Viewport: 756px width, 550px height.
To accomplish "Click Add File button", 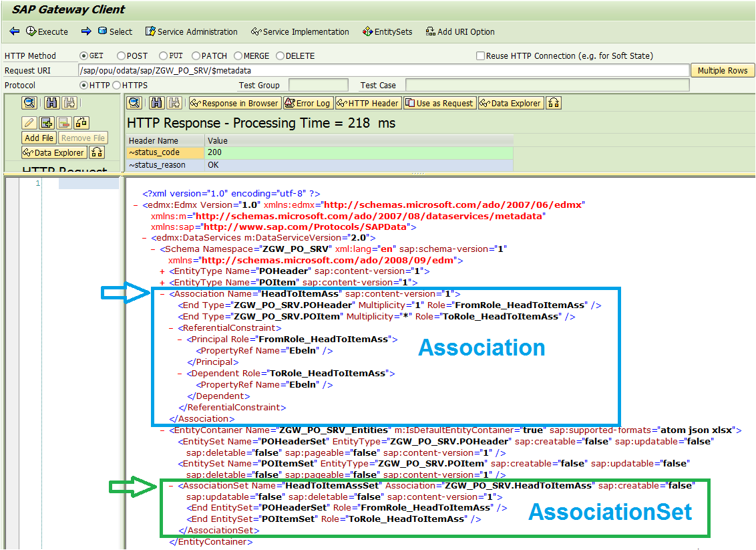I will pos(39,138).
